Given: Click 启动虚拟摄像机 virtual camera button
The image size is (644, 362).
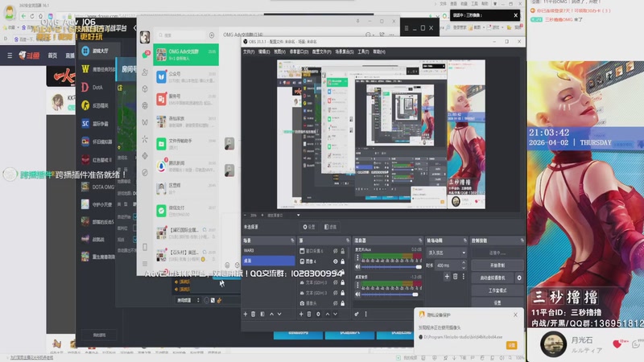Looking at the screenshot, I should 493,278.
